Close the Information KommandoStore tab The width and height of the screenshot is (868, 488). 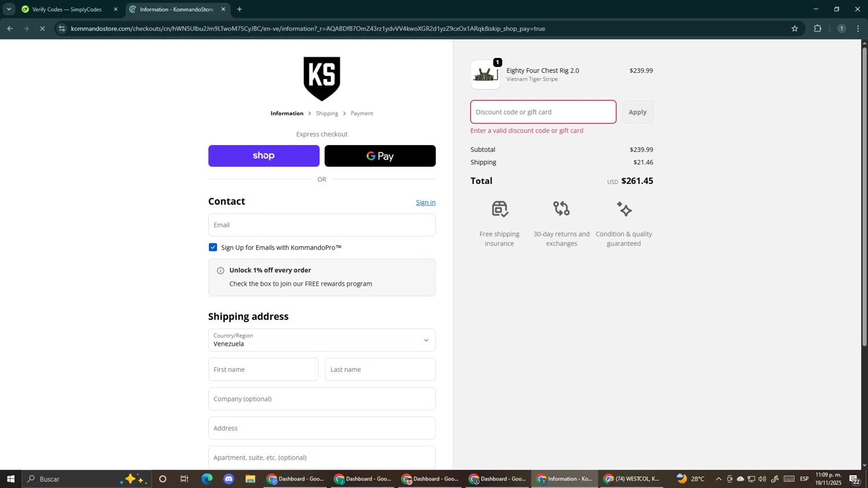pyautogui.click(x=223, y=9)
